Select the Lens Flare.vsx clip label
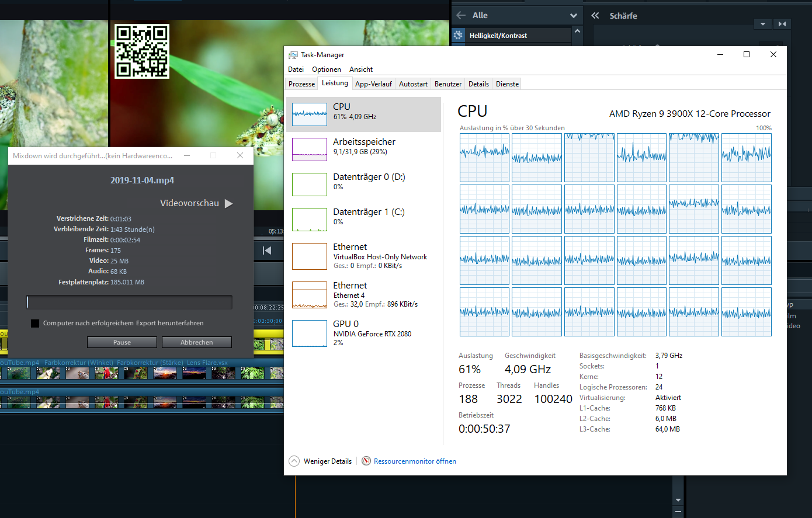Screen dimensions: 812x518 (x=207, y=363)
